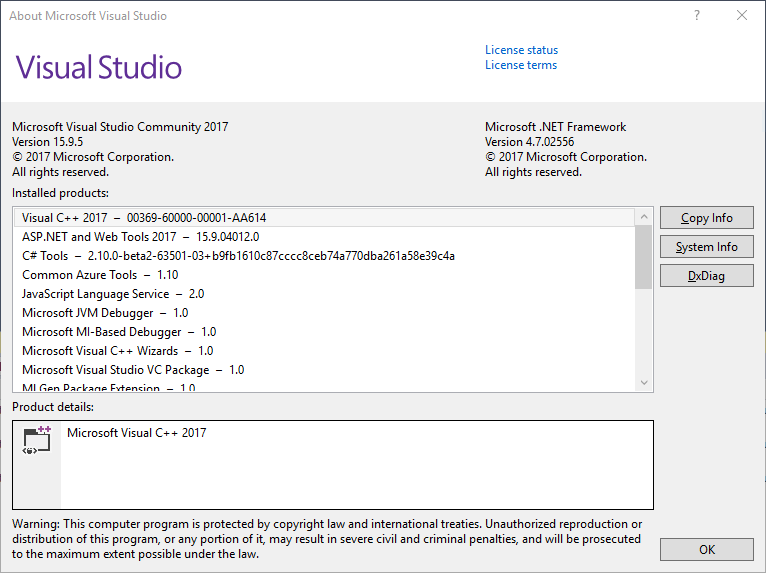766x573 pixels.
Task: Select Microsoft MI-Based Debugger – 1.0
Action: 324,332
